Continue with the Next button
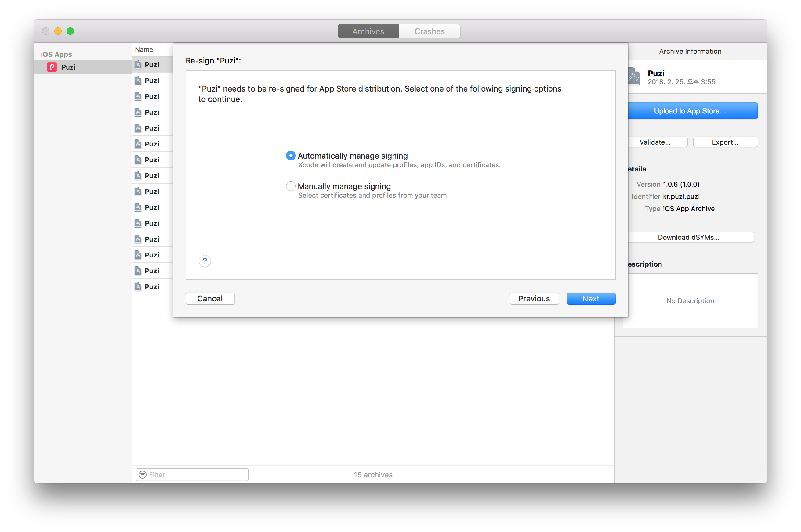The image size is (801, 532). pyautogui.click(x=591, y=299)
